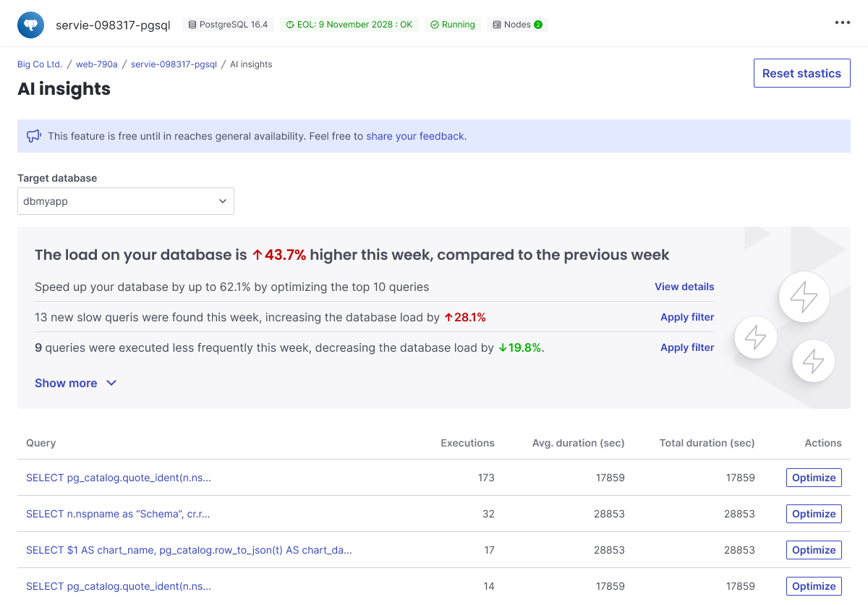The width and height of the screenshot is (868, 605).
Task: Click the Reset stastics button
Action: click(801, 73)
